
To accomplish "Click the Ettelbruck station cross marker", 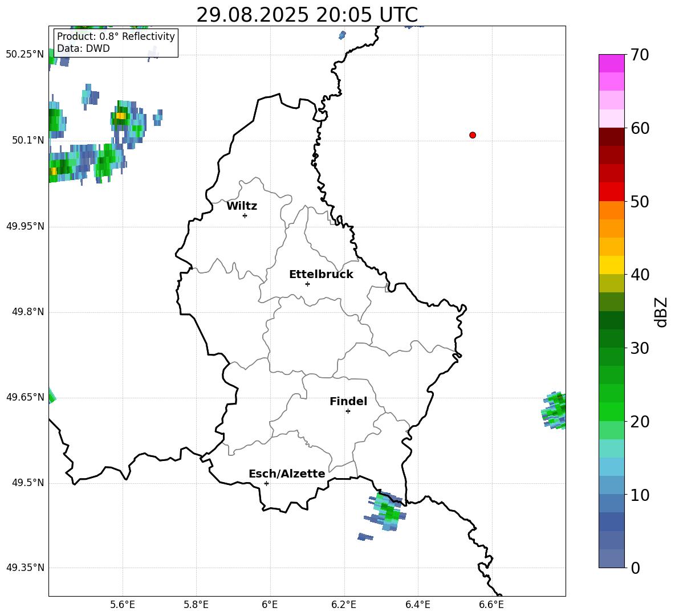I will [x=307, y=284].
